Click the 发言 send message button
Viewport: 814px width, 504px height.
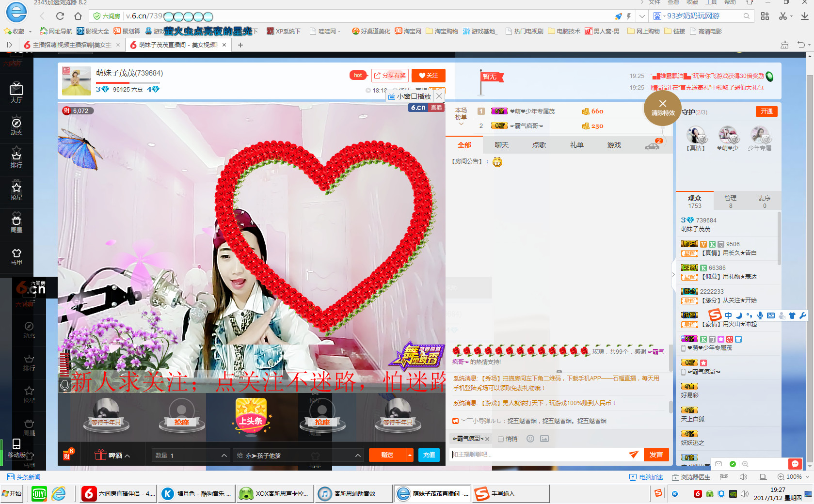(656, 455)
